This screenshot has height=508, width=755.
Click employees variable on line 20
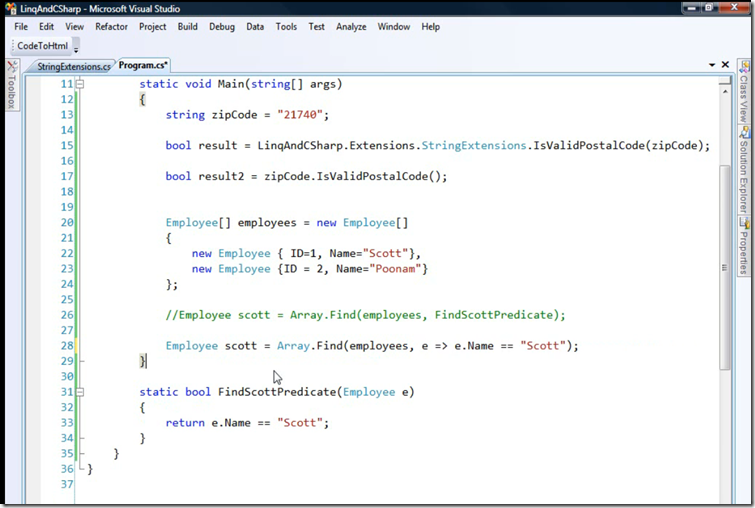coord(267,223)
